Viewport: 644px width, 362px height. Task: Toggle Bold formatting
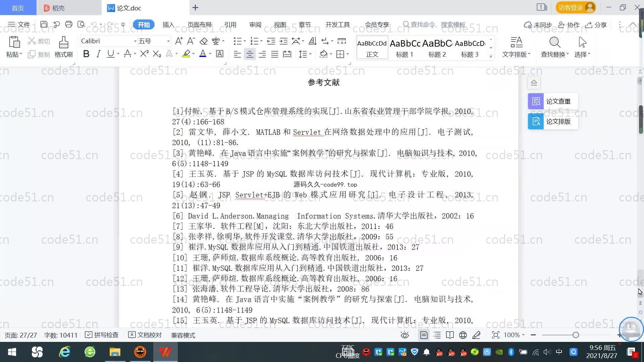pyautogui.click(x=86, y=54)
